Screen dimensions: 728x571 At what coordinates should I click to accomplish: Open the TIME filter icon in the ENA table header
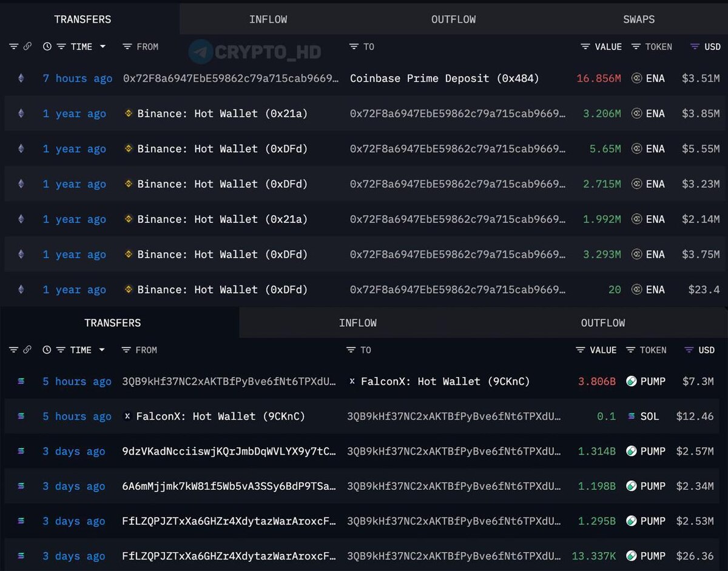(61, 47)
